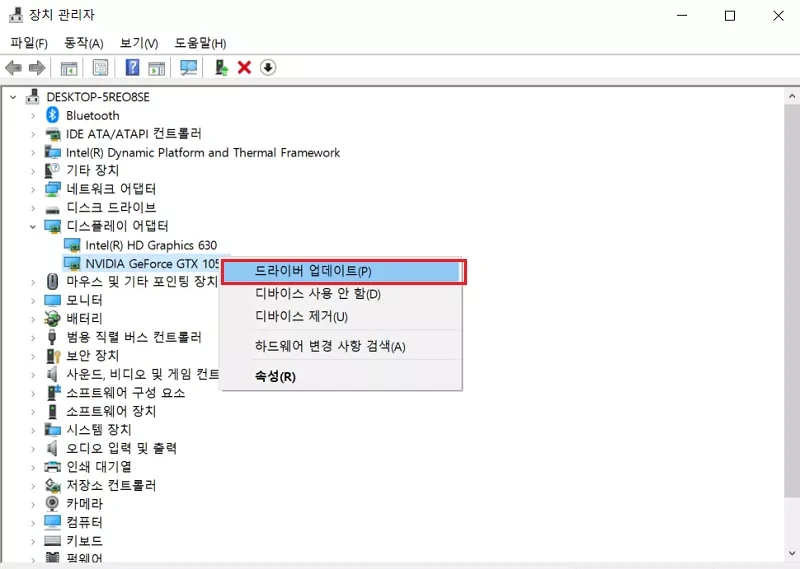The width and height of the screenshot is (800, 569).
Task: Select the DESKTOP-5REO8SE computer name
Action: 98,97
